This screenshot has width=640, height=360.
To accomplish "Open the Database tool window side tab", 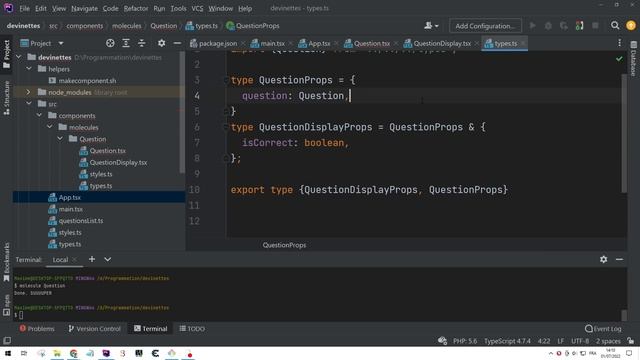I will 633,59.
